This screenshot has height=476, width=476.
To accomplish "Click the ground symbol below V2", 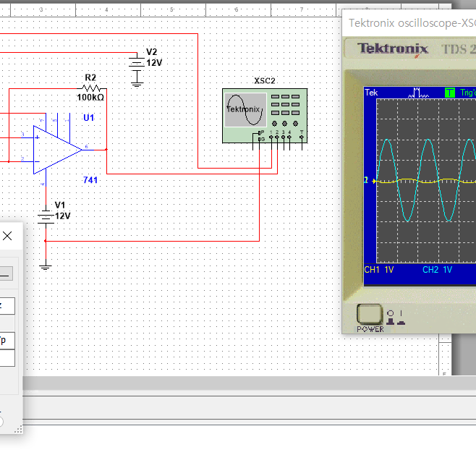I will [137, 84].
